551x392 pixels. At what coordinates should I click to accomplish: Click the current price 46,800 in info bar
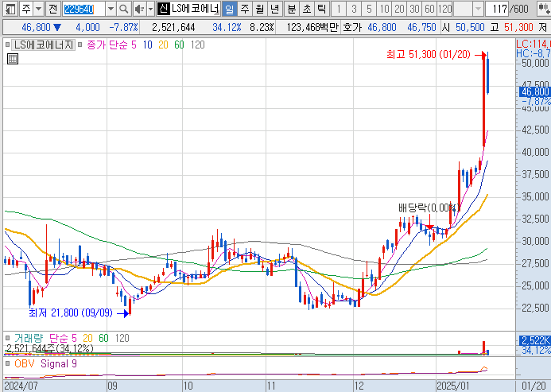point(37,27)
